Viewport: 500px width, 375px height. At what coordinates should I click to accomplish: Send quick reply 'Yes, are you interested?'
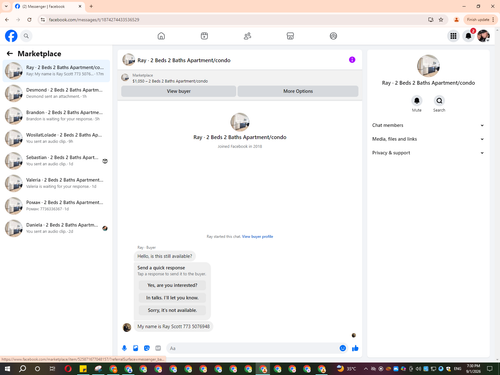pyautogui.click(x=172, y=285)
